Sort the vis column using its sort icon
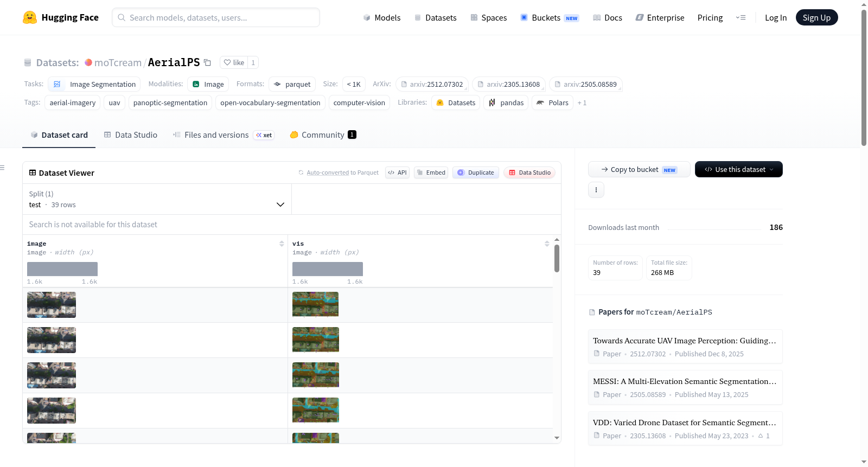 547,244
